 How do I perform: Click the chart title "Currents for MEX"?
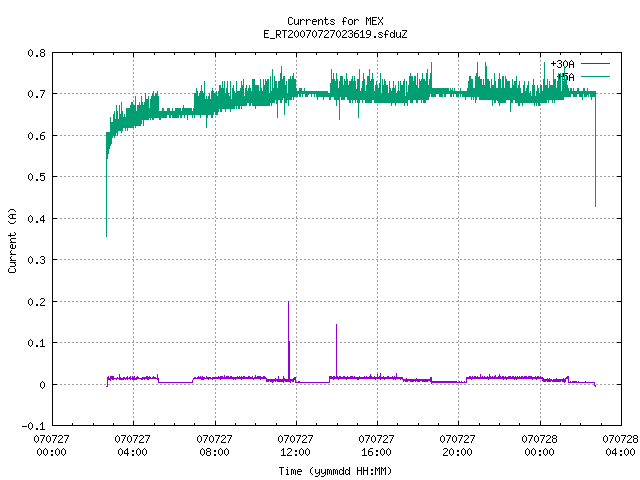pyautogui.click(x=335, y=21)
